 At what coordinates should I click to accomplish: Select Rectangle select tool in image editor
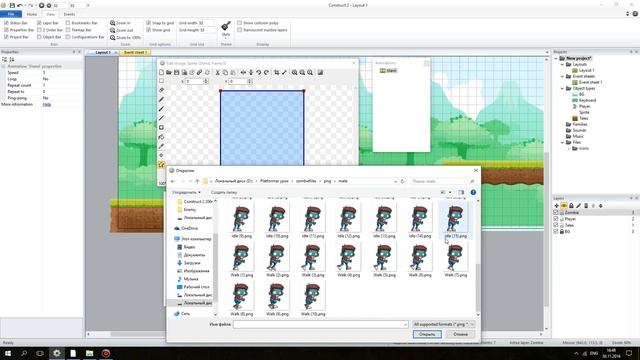tap(162, 81)
